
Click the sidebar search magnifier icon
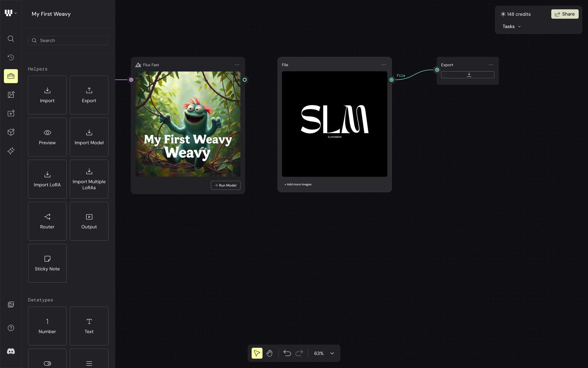point(11,39)
